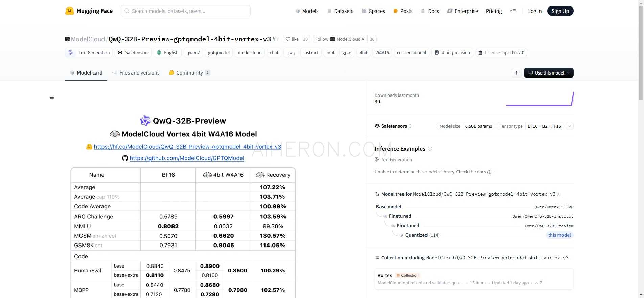
Task: Click the search magnifier icon
Action: point(127,11)
